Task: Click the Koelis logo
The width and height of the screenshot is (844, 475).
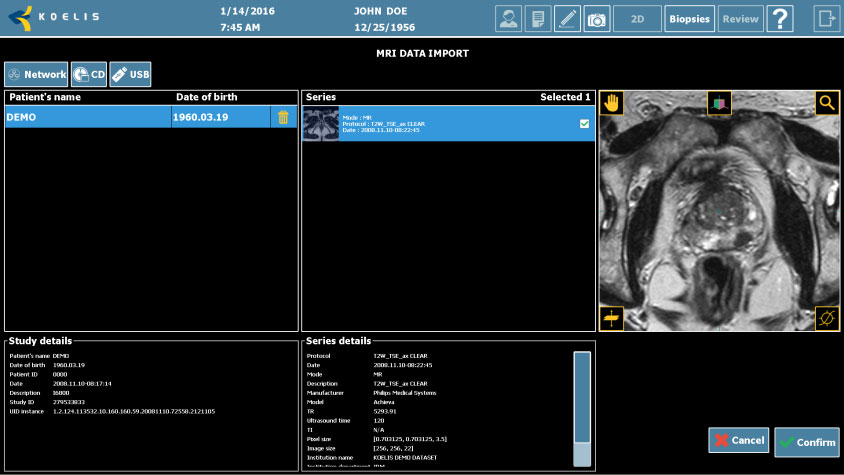Action: [54, 18]
